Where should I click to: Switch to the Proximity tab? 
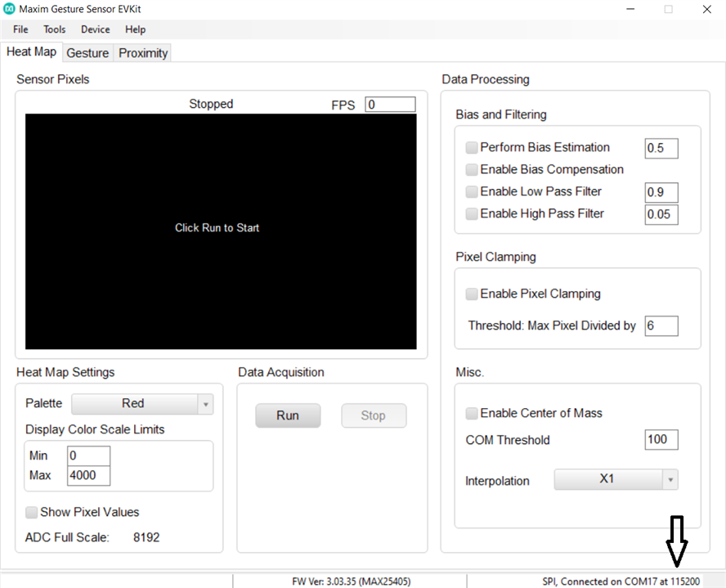(x=142, y=53)
